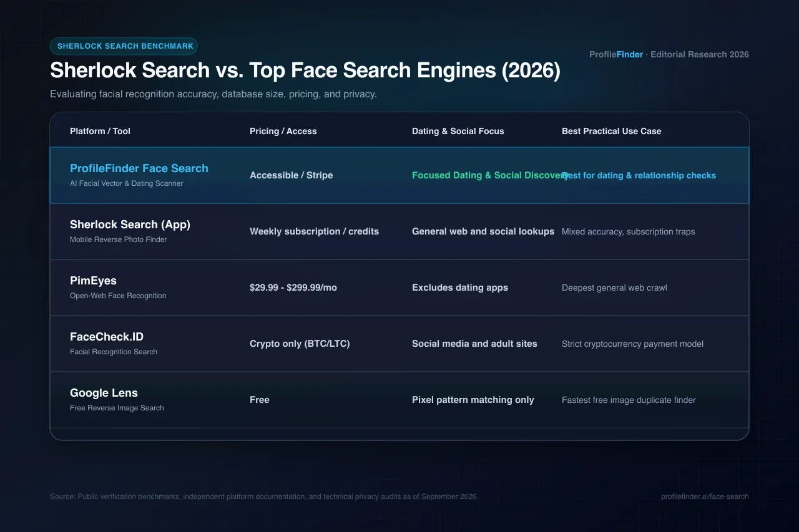799x532 pixels.
Task: Click Facial Recognition Search subtitle
Action: [114, 352]
